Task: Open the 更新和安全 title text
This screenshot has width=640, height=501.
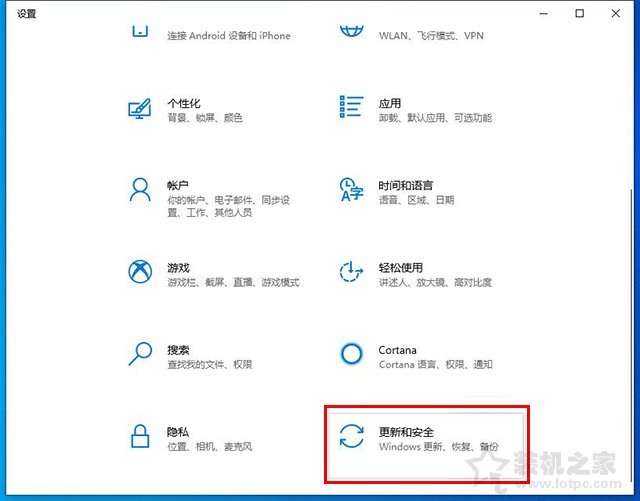Action: click(406, 432)
